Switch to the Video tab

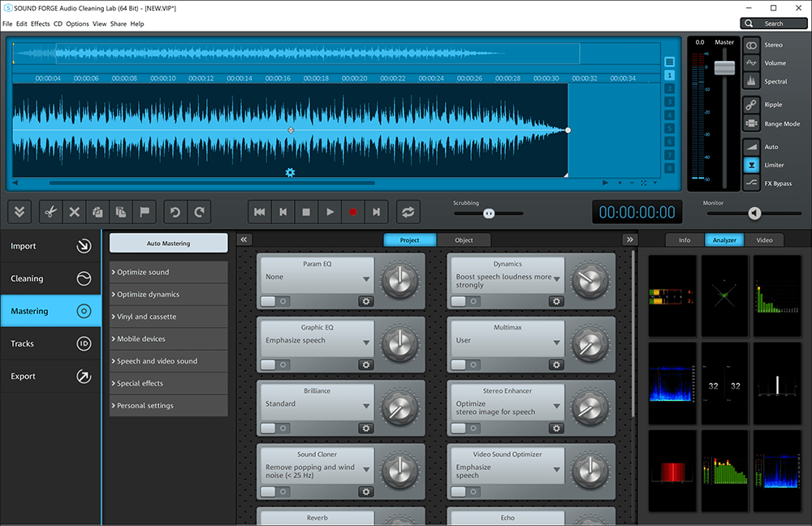[764, 240]
